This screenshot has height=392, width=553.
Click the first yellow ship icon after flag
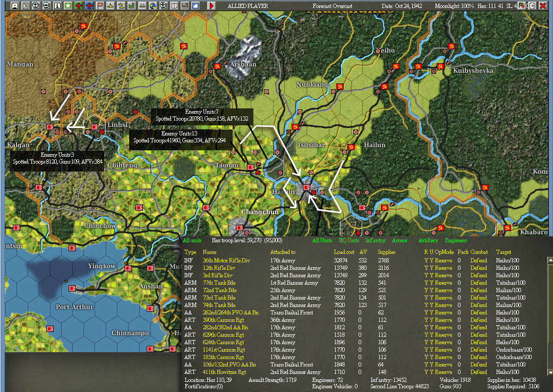click(110, 6)
